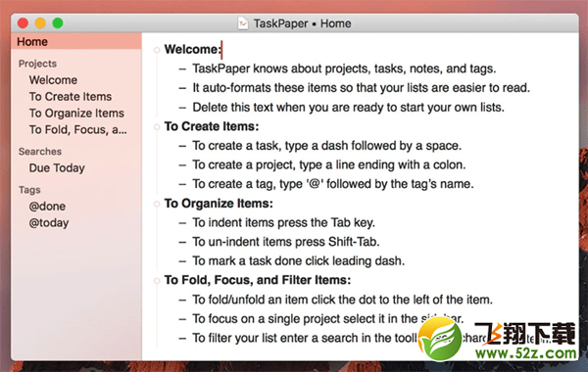Open To Organize Items in the sidebar
The height and width of the screenshot is (372, 588).
(76, 113)
